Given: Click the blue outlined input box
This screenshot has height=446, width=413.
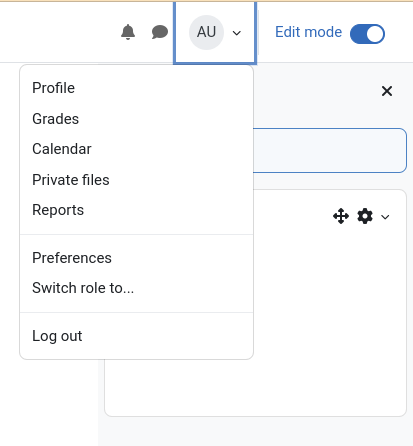Looking at the screenshot, I should click(x=330, y=150).
